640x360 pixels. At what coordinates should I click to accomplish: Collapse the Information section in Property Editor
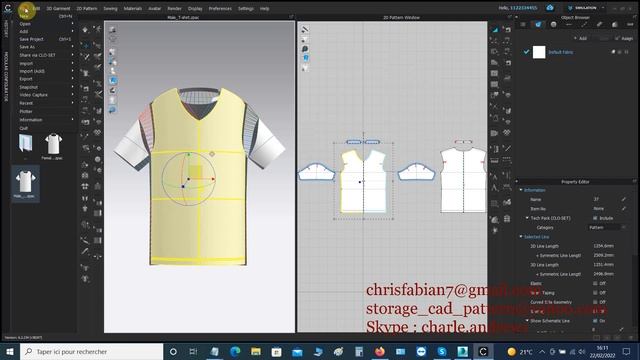click(x=521, y=190)
